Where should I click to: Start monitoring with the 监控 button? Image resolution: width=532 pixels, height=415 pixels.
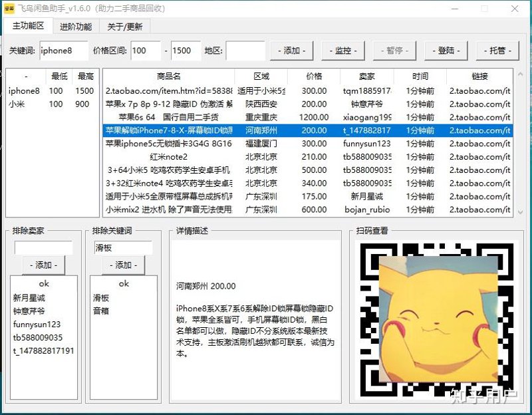[343, 51]
